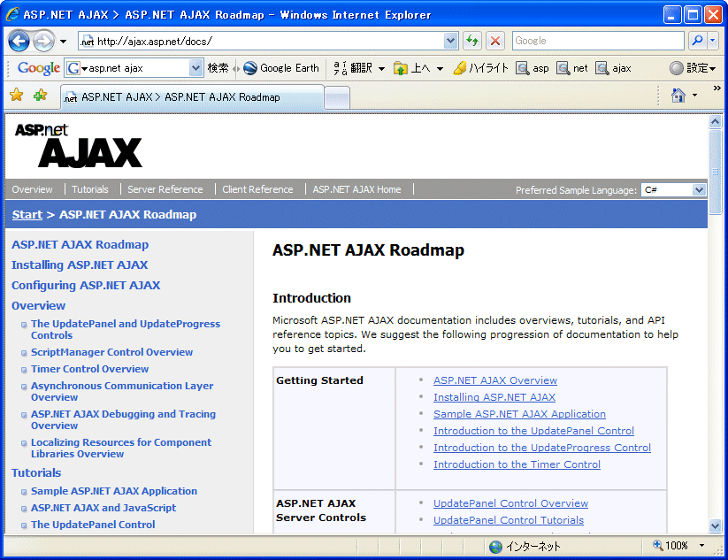Image resolution: width=728 pixels, height=560 pixels.
Task: Open the Google toolbar search history dropdown
Action: (195, 68)
